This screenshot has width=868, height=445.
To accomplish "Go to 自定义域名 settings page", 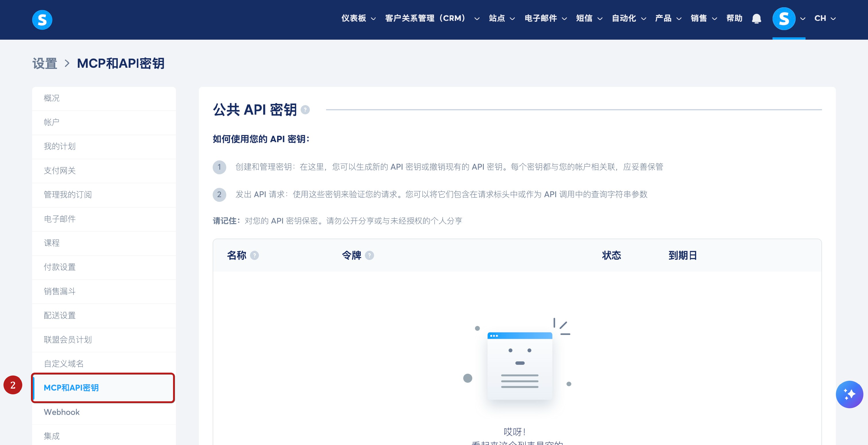I will click(64, 363).
